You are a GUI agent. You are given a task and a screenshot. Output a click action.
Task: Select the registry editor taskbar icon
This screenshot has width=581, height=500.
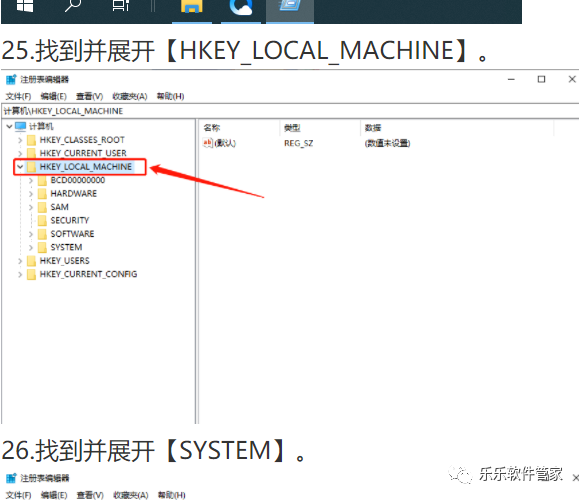click(290, 6)
